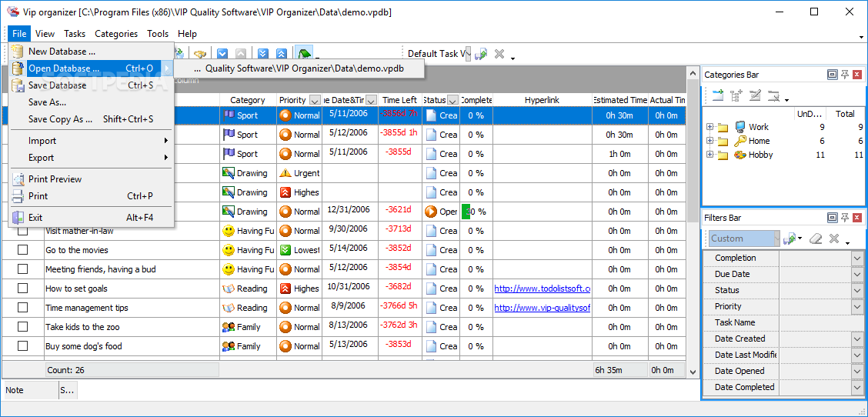Check the box for How to set goals
Image resolution: width=868 pixels, height=417 pixels.
point(22,289)
